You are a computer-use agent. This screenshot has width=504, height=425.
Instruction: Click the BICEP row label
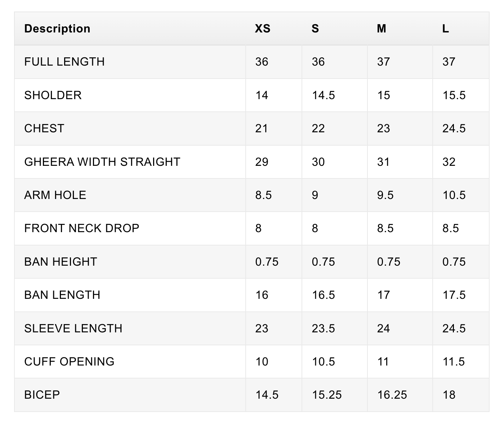click(42, 395)
